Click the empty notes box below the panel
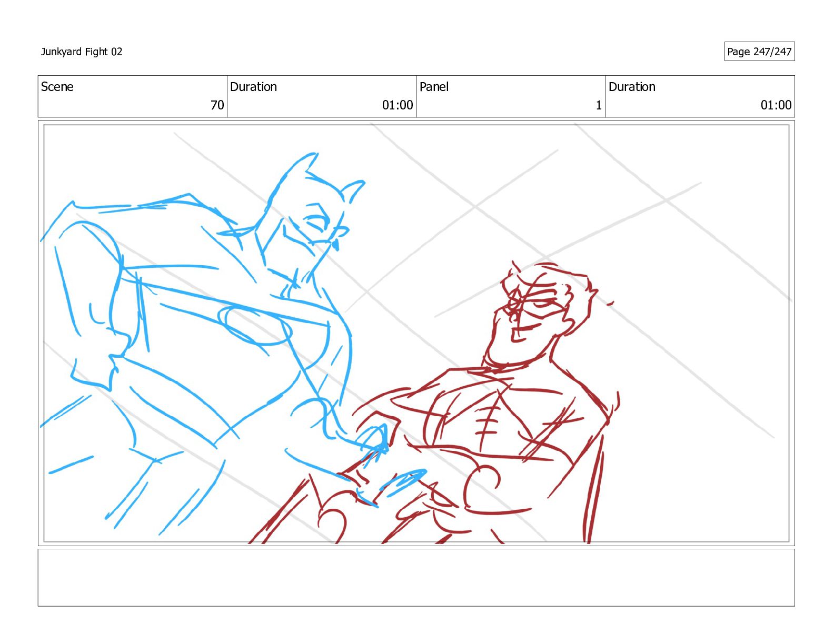The image size is (834, 644). point(416,578)
